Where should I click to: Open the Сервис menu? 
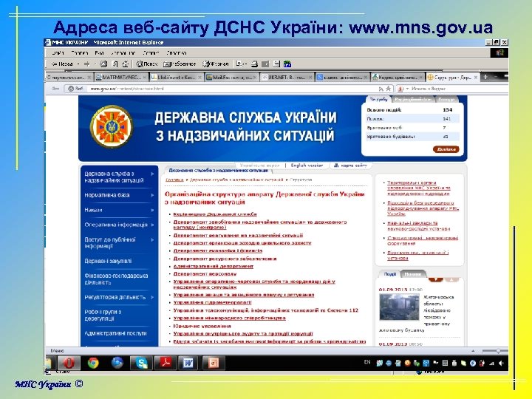tap(151, 53)
